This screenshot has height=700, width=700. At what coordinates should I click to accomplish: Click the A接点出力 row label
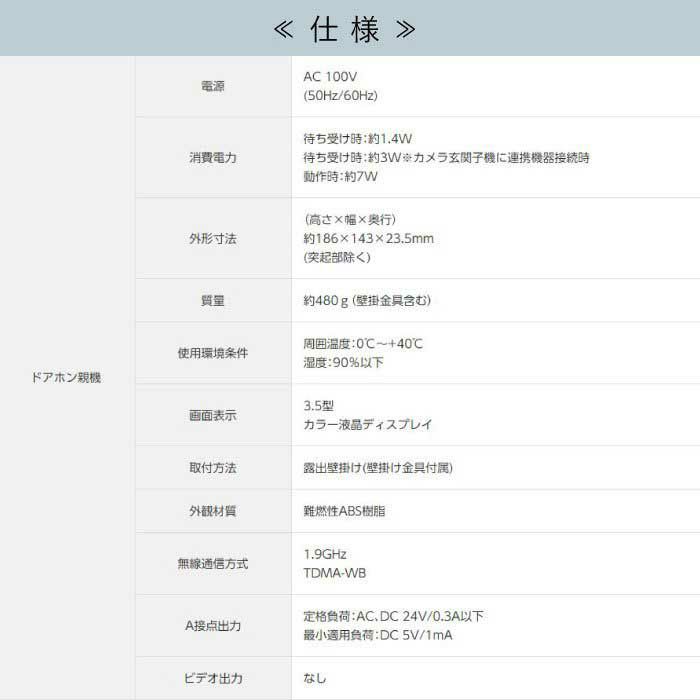[213, 626]
